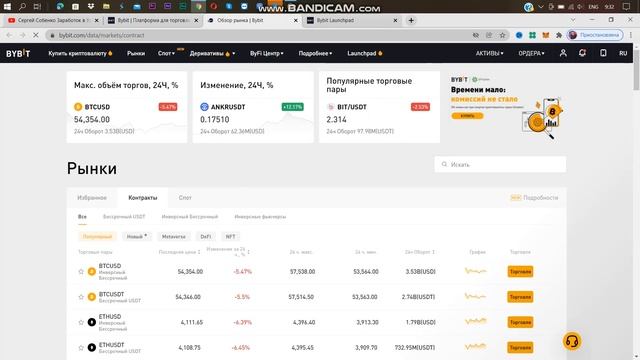Select the Бессрочный USDT filter

124,217
